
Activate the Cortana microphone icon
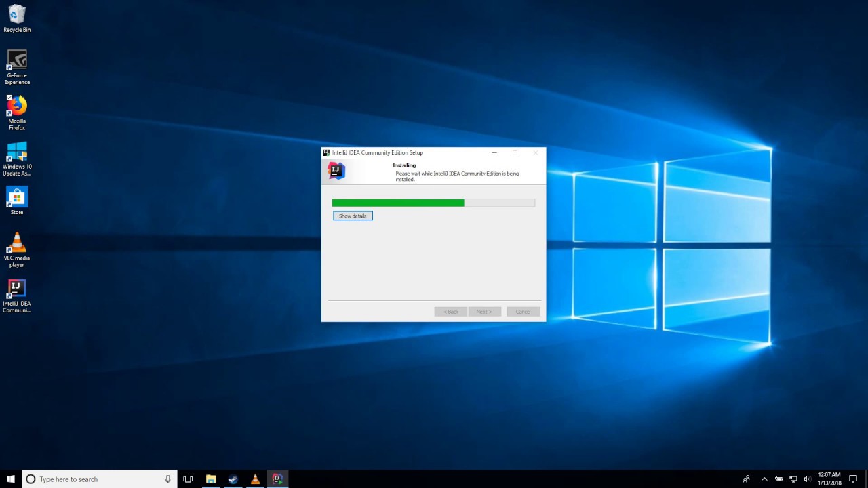[167, 479]
